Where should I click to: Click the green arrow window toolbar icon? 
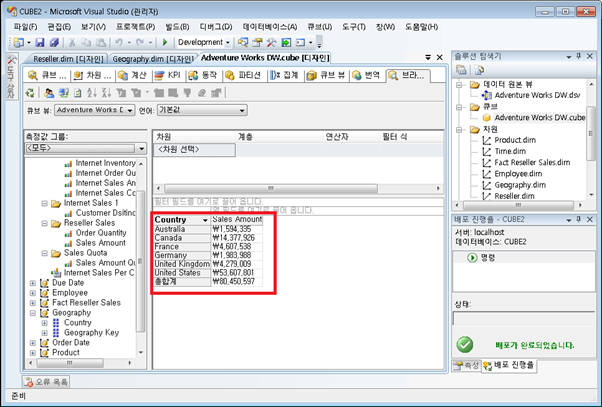point(286,42)
